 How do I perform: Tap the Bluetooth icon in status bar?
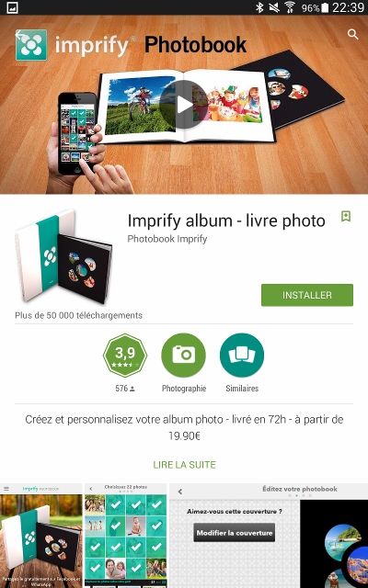pyautogui.click(x=259, y=7)
